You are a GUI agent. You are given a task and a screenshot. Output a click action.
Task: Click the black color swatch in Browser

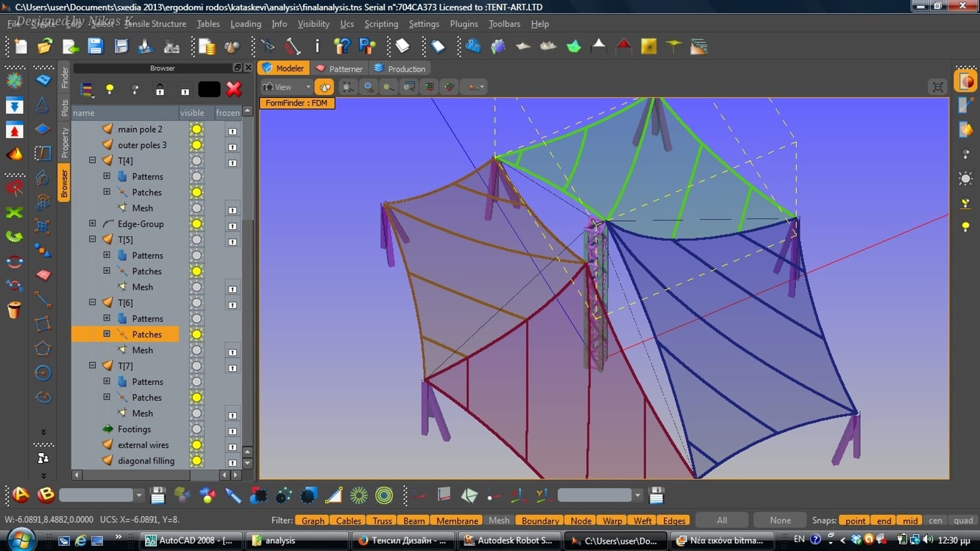(x=209, y=90)
